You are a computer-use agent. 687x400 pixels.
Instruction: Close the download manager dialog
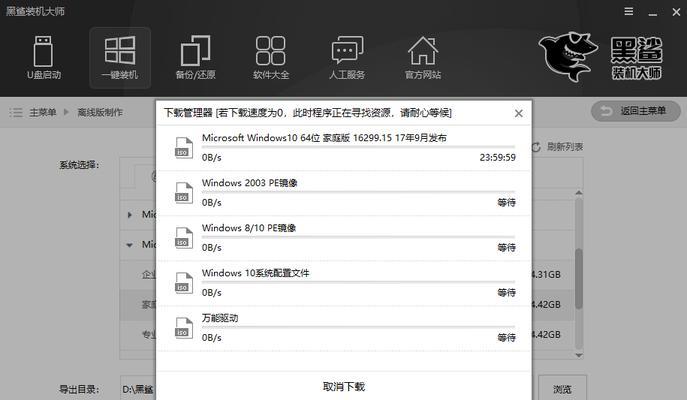(519, 113)
